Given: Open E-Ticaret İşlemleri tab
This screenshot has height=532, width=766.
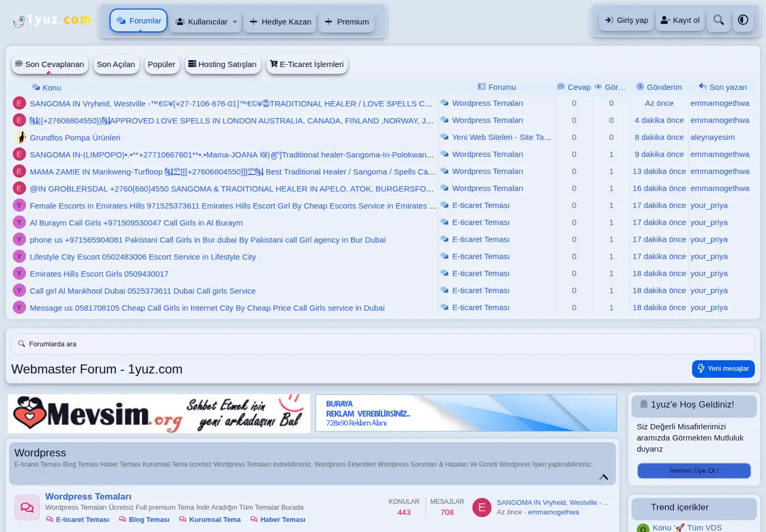Looking at the screenshot, I should point(307,64).
